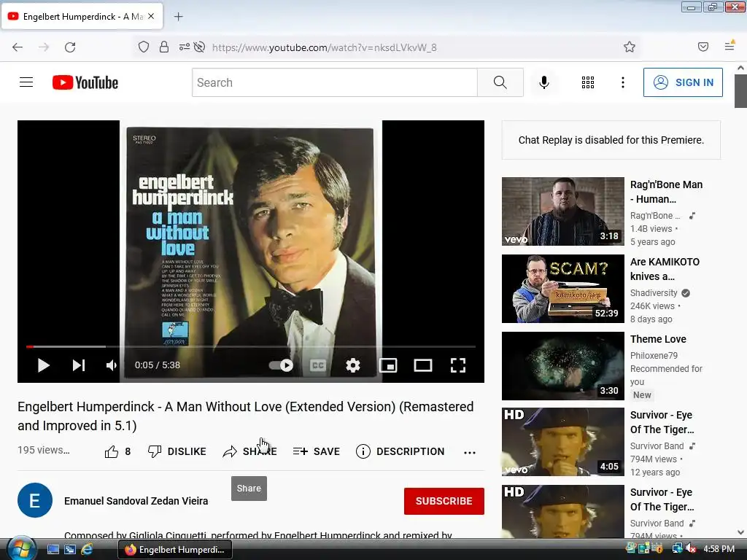
Task: Click Firefox taskbar button Engelbert Humperdi...
Action: coord(174,550)
